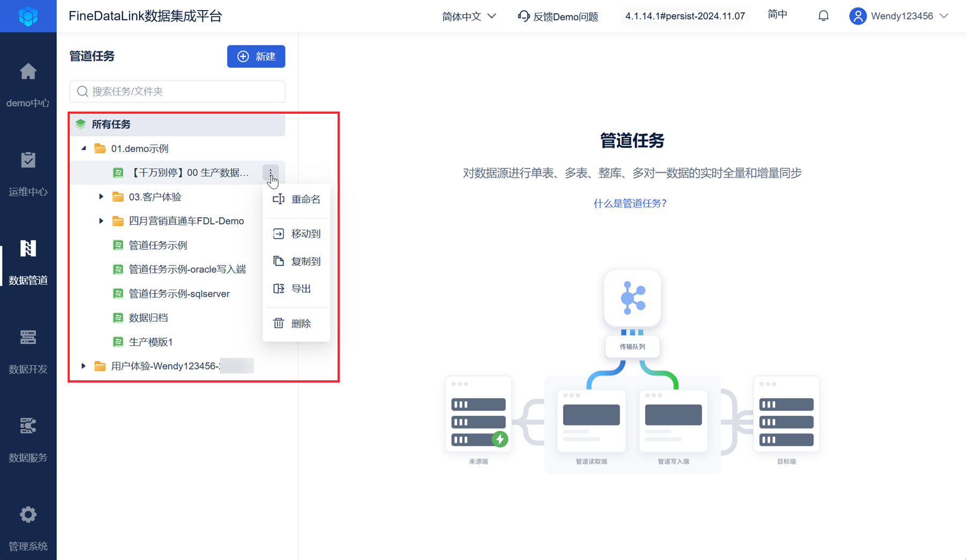Choose 导出 from the context menu

tap(297, 289)
